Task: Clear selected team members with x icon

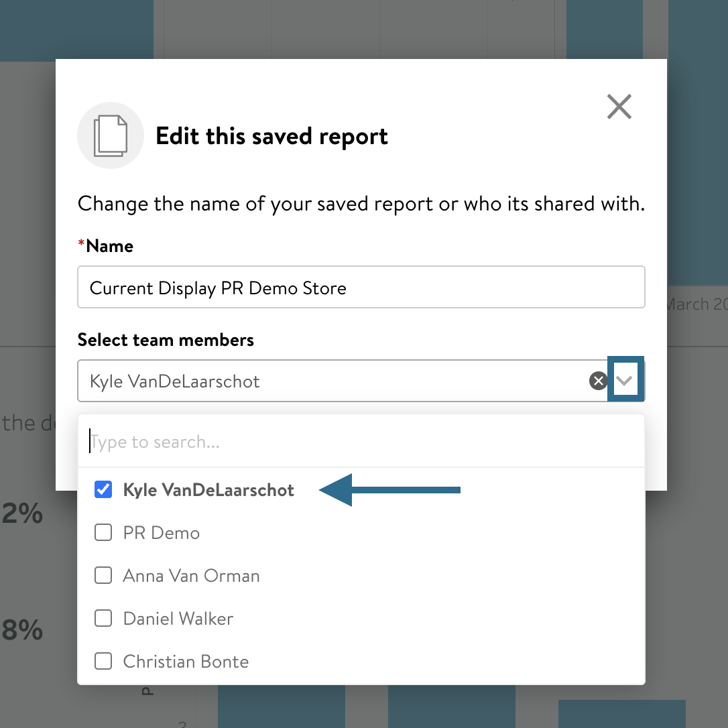Action: pos(597,381)
